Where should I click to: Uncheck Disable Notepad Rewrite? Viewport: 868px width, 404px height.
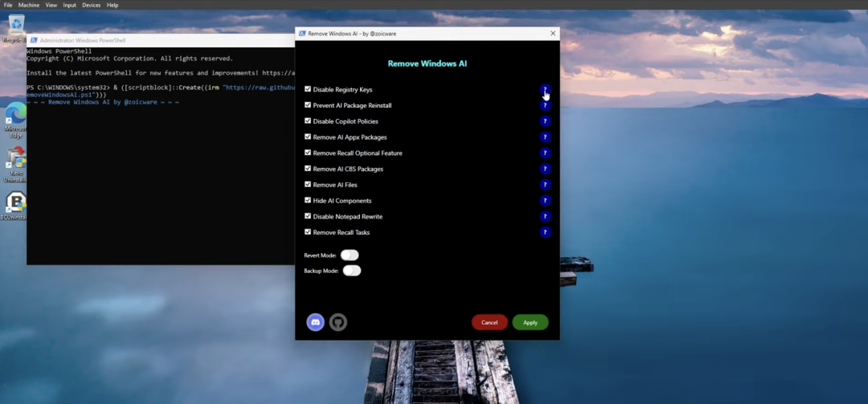308,216
